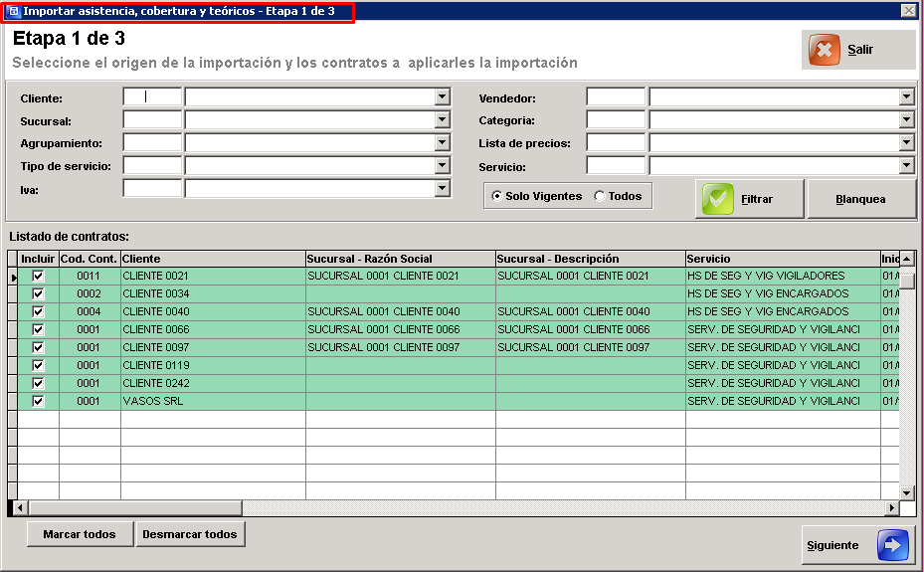Click the Sucursal - Razón Social column header

[401, 259]
